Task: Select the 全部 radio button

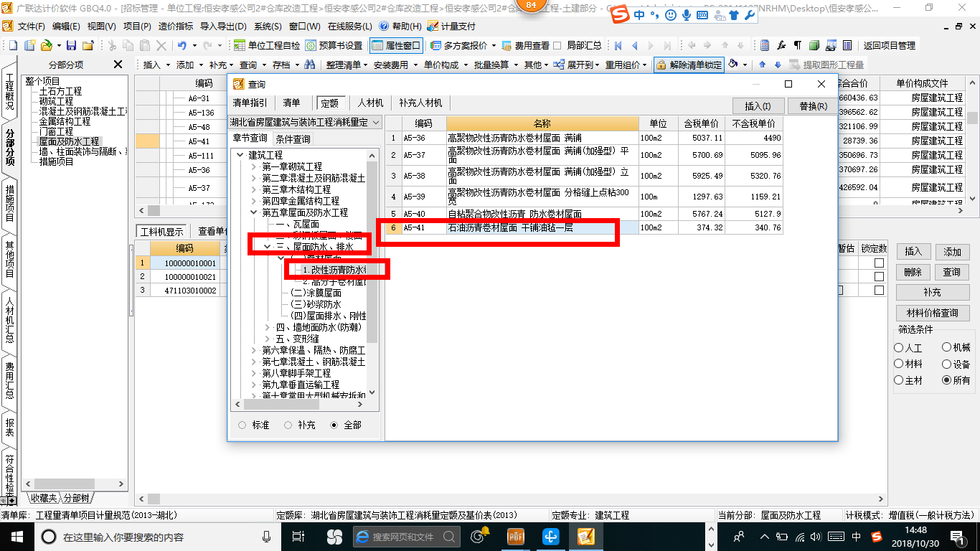Action: (334, 425)
